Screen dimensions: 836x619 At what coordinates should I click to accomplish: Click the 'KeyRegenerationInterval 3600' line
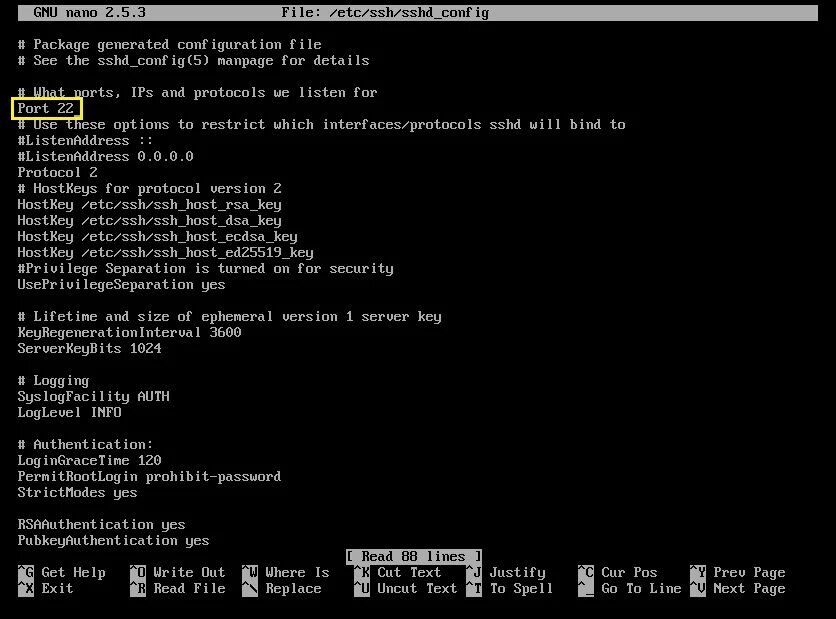[130, 333]
